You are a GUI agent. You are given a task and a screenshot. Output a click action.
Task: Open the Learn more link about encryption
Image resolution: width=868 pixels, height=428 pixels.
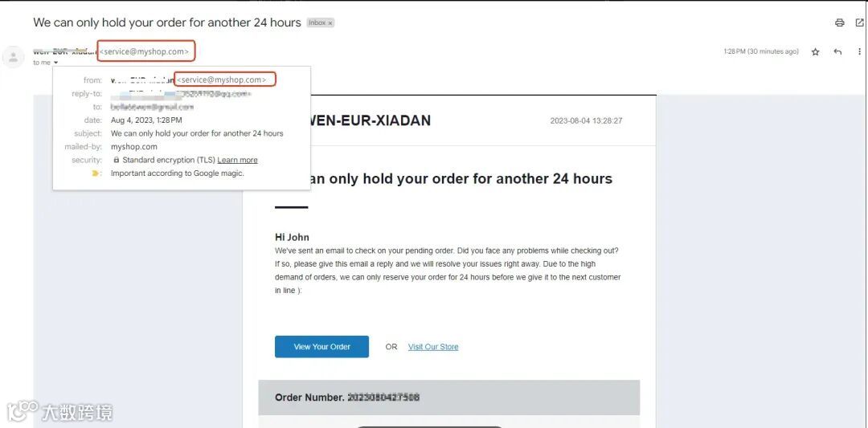(x=237, y=160)
